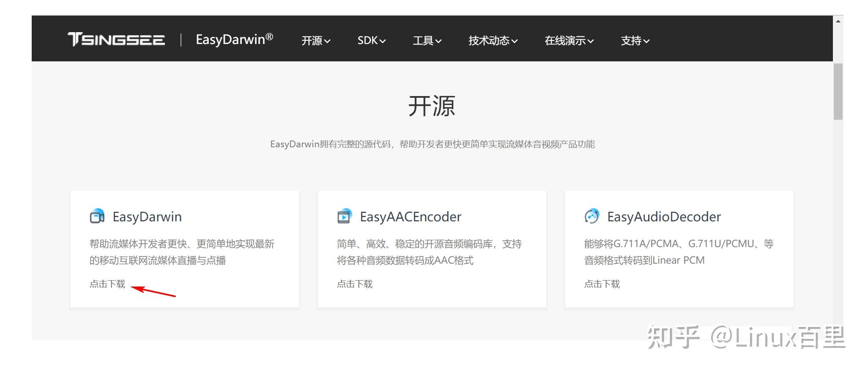868x372 pixels.
Task: Click 点击下载 under EasyAudioDecoder
Action: pos(602,284)
